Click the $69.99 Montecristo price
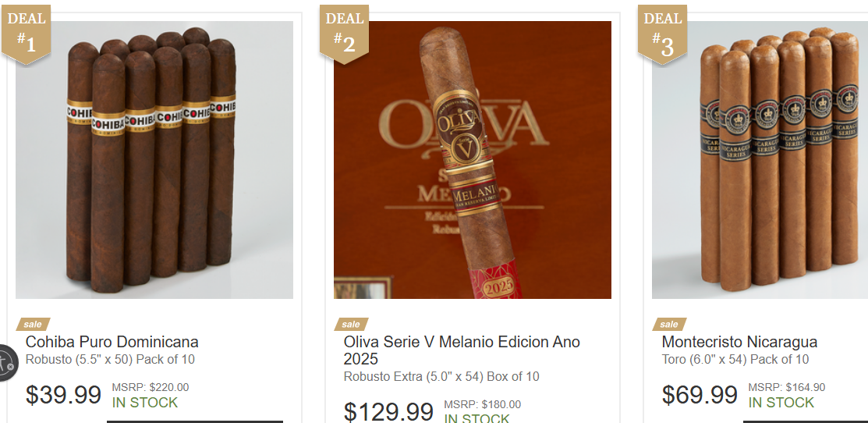The width and height of the screenshot is (868, 423). [700, 395]
